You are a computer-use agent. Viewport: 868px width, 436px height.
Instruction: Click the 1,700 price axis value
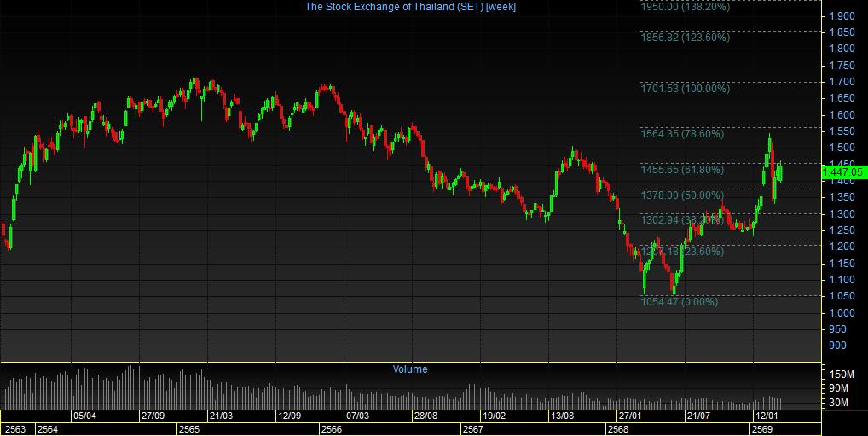(x=842, y=82)
